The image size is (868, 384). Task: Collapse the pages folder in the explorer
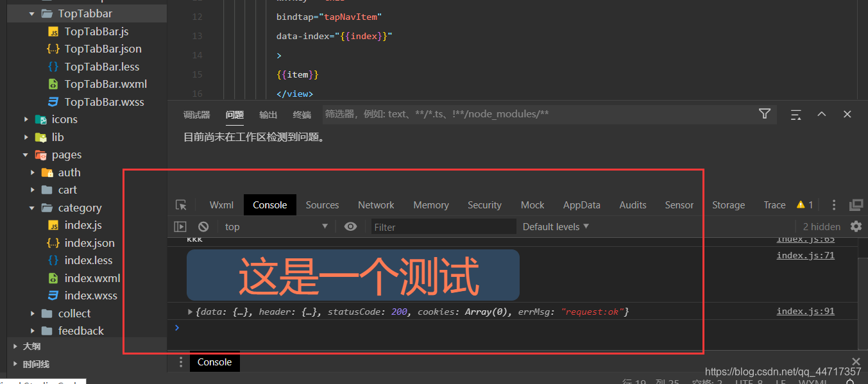[26, 154]
